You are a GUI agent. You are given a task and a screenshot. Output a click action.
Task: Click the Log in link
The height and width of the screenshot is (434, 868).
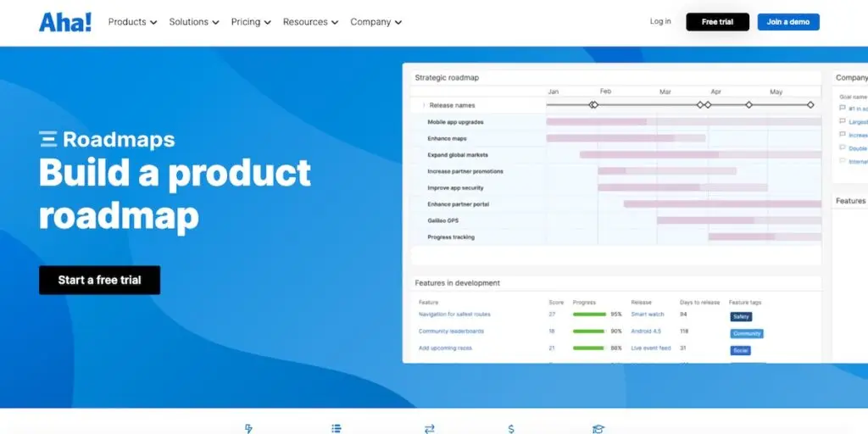(x=660, y=22)
